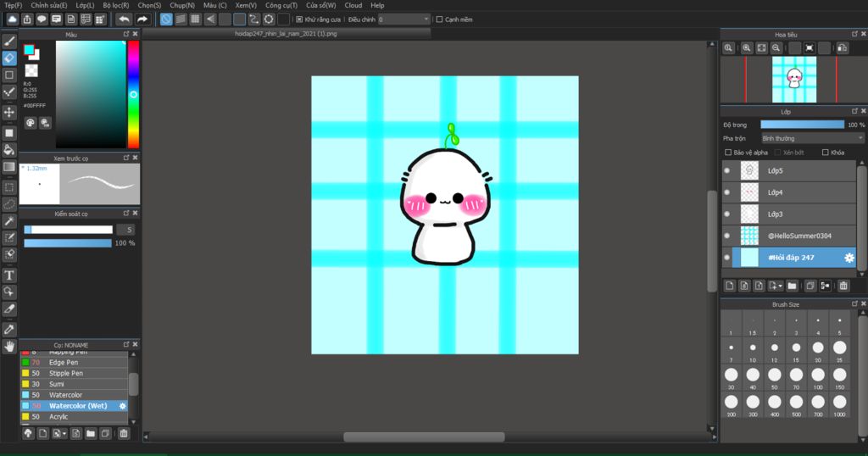Open the Pha trộn blend mode dropdown
The height and width of the screenshot is (456, 868).
coord(812,138)
